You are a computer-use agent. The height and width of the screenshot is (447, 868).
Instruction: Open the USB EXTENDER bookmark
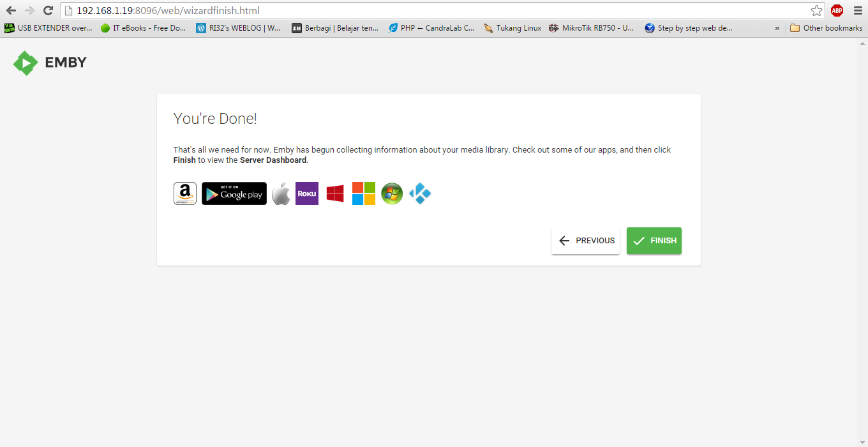[x=49, y=28]
